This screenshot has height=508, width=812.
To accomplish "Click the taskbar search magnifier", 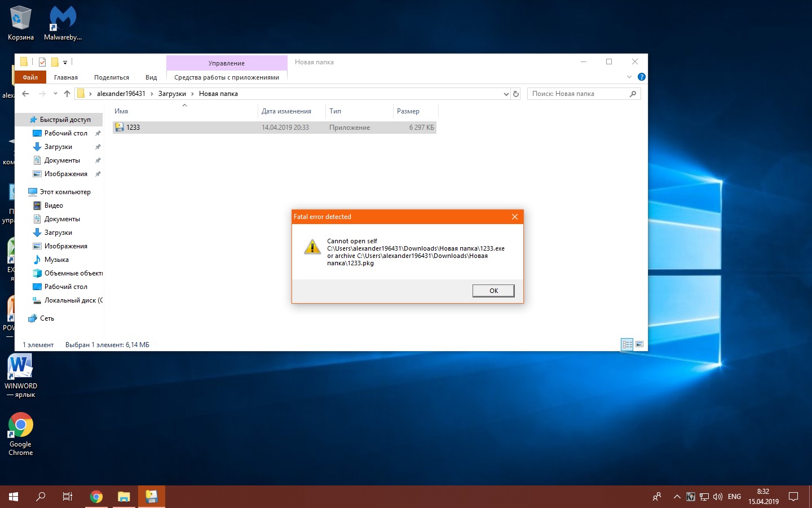I will pyautogui.click(x=41, y=497).
